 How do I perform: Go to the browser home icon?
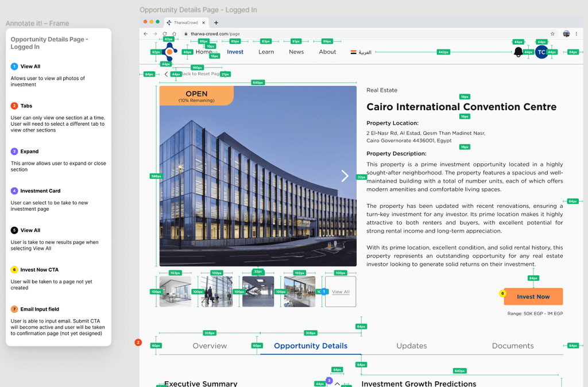click(174, 34)
